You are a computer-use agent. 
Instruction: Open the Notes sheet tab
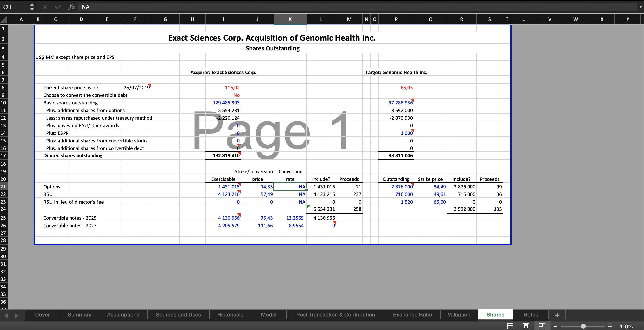tap(530, 315)
